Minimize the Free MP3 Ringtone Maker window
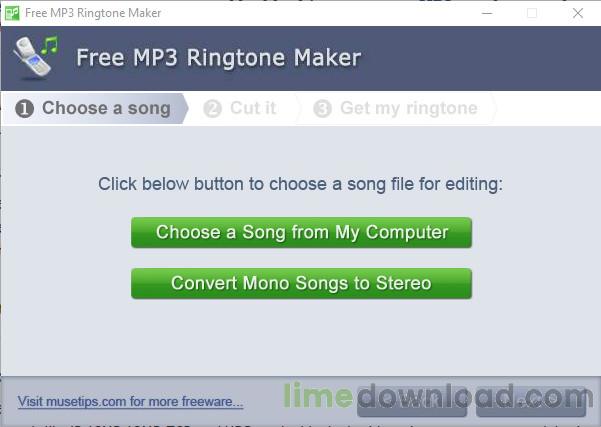This screenshot has width=601, height=427. (487, 13)
